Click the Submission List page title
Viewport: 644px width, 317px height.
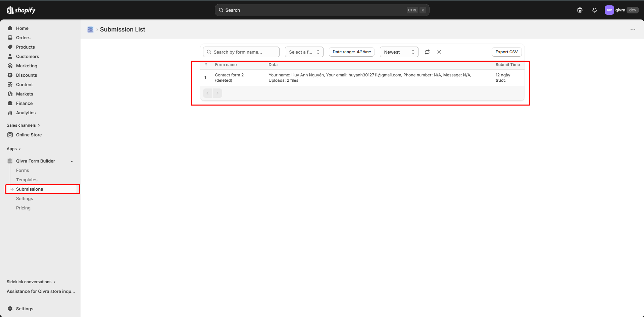122,29
